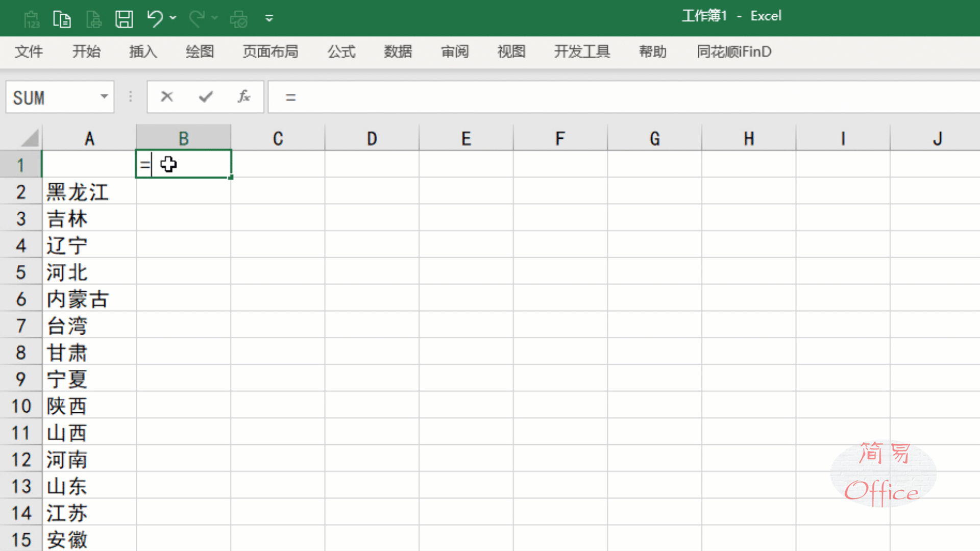Image resolution: width=980 pixels, height=551 pixels.
Task: Switch to the 开发工具 ribbon tab
Action: coord(582,52)
